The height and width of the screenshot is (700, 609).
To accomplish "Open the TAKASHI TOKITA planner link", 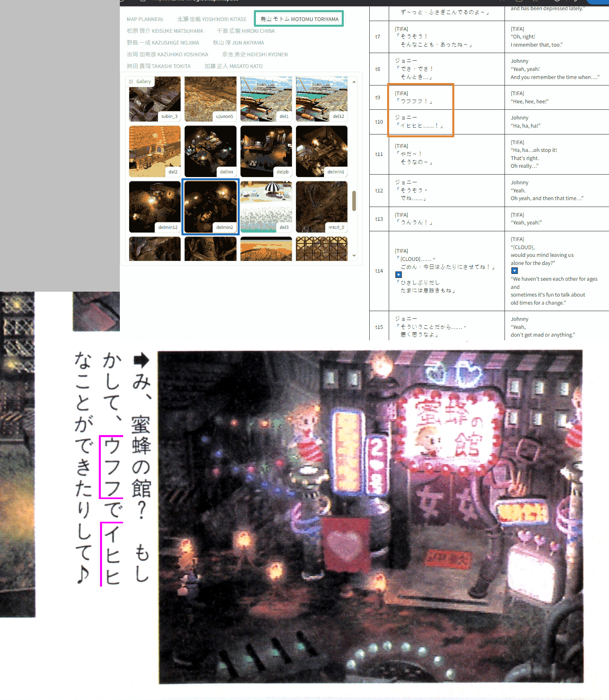I will click(x=159, y=66).
